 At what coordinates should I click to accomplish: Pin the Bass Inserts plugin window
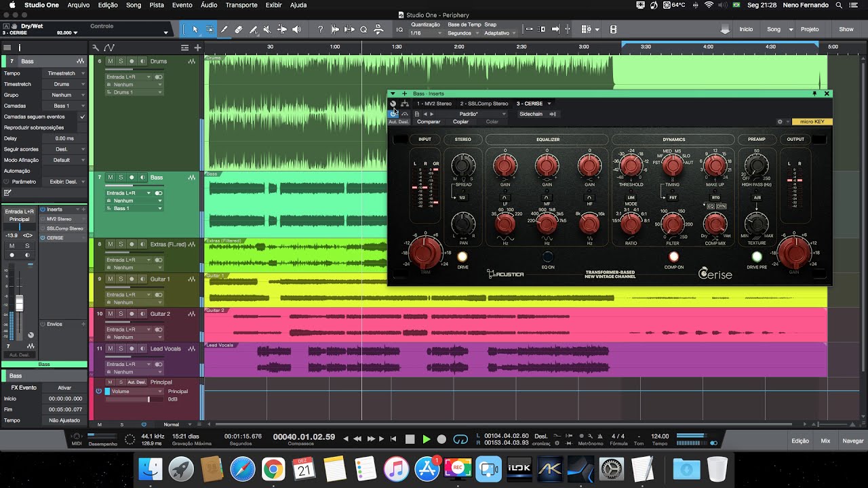[814, 94]
